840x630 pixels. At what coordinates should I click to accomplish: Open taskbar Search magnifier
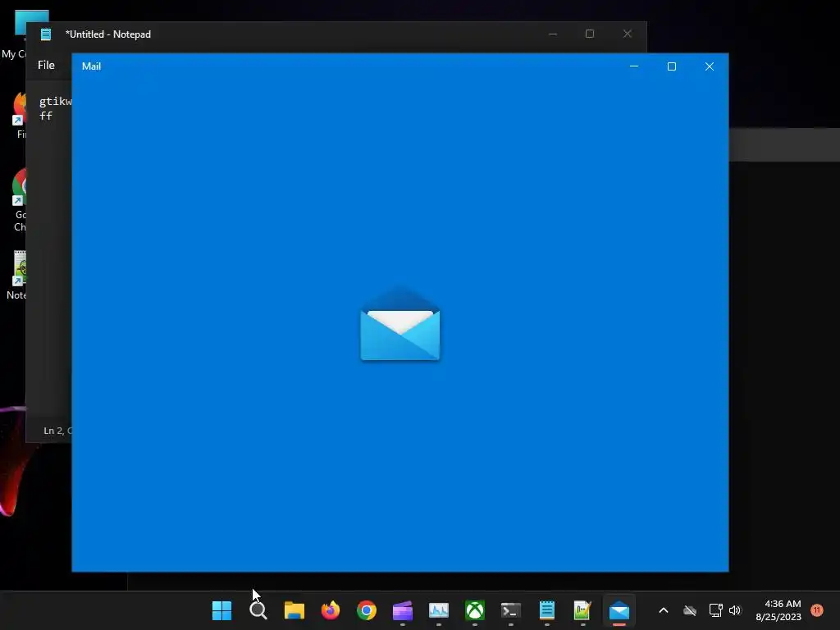[x=258, y=610]
